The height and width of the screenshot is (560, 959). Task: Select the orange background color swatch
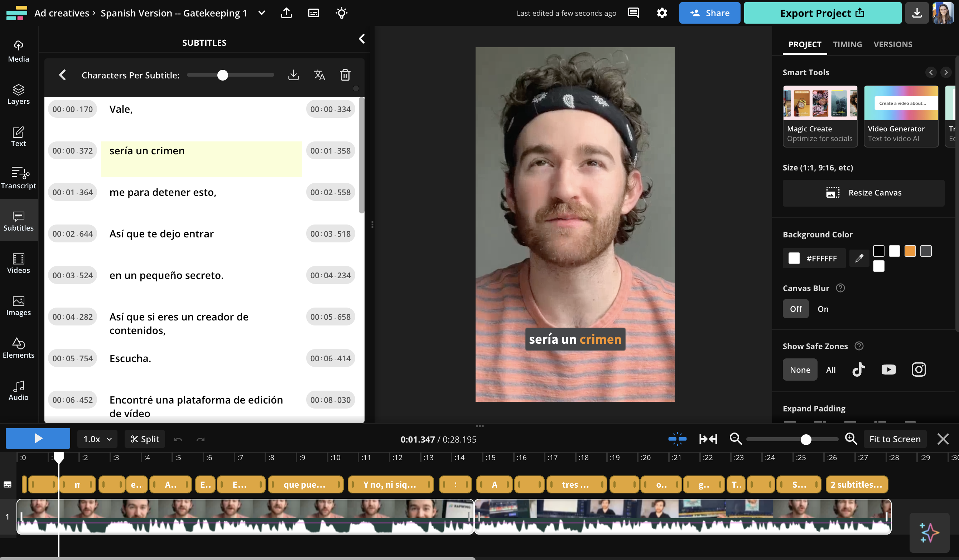910,251
